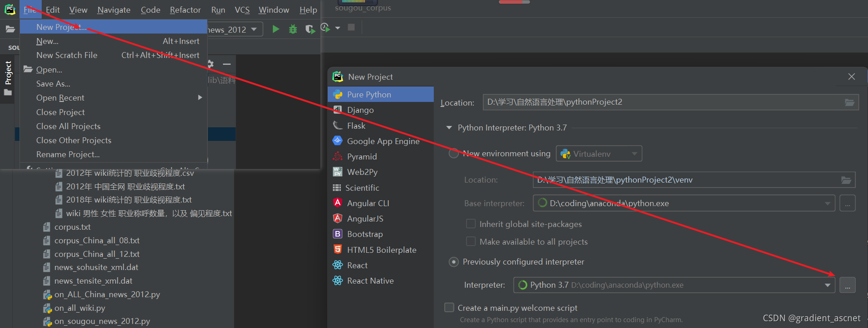Click the open-folder toolbar icon

[10, 29]
